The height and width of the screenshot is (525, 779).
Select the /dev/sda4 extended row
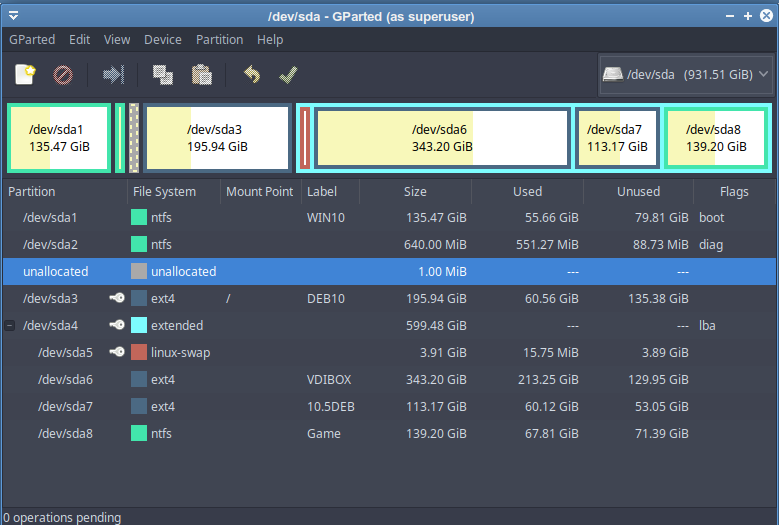[390, 326]
